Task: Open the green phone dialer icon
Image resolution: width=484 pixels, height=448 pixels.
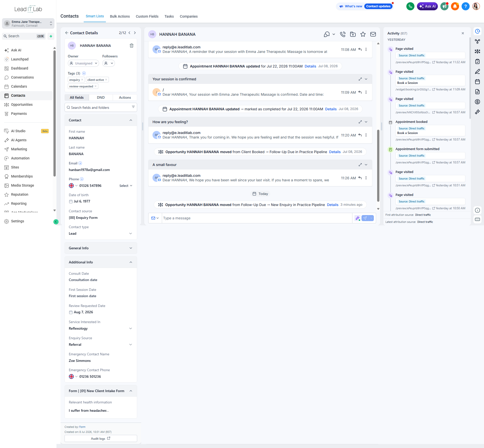Action: (410, 6)
